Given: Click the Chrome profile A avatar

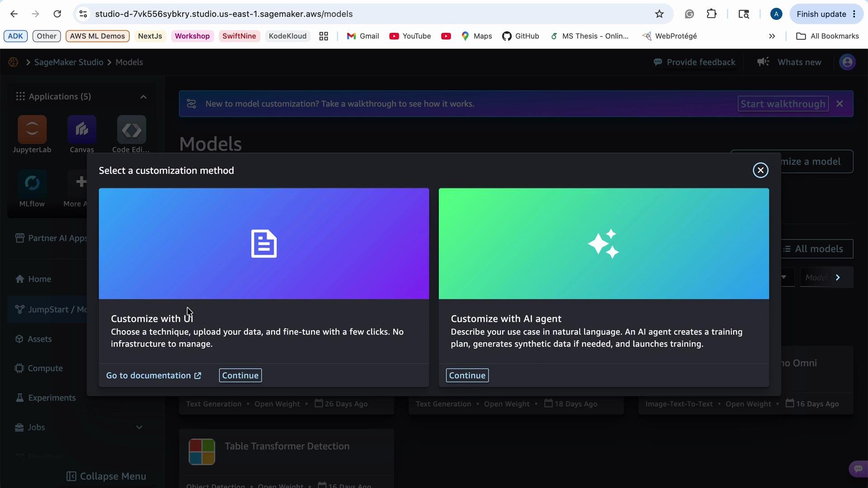Looking at the screenshot, I should (776, 14).
